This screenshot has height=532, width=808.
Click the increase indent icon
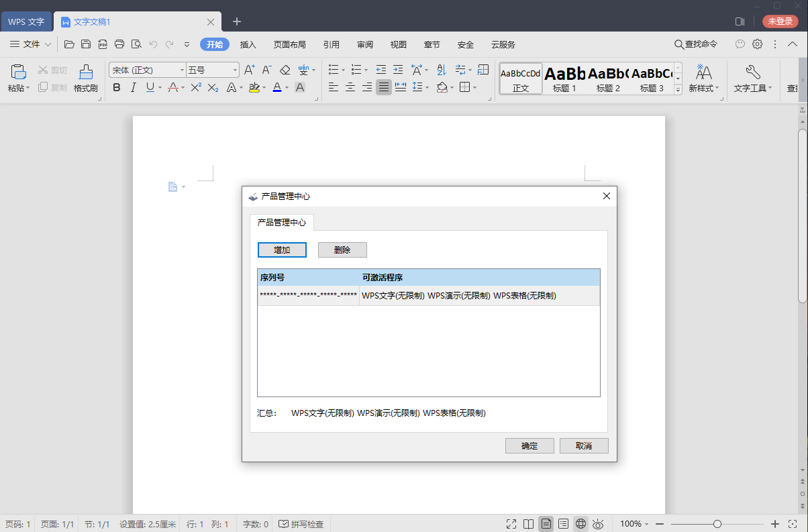point(397,69)
